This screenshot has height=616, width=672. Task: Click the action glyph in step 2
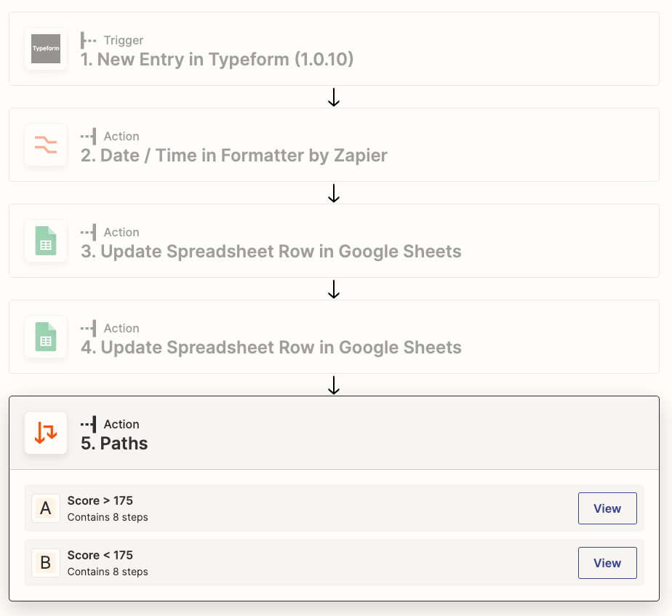pyautogui.click(x=88, y=136)
